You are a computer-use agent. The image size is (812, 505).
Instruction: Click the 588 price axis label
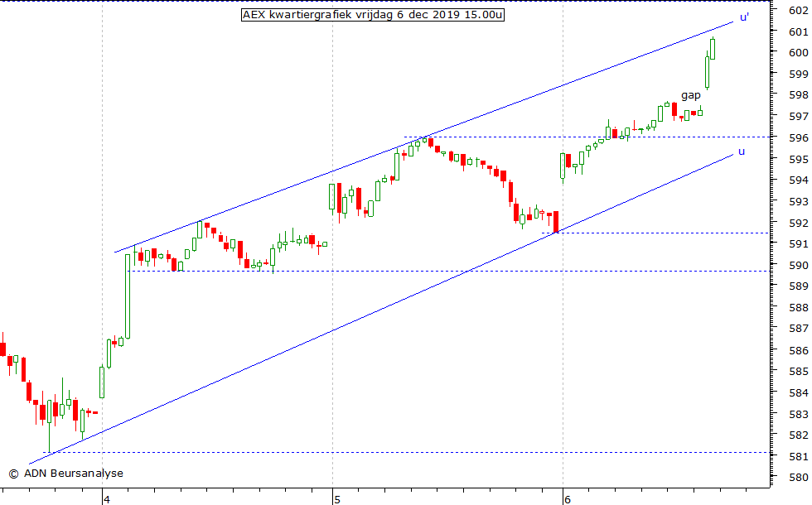tap(798, 307)
